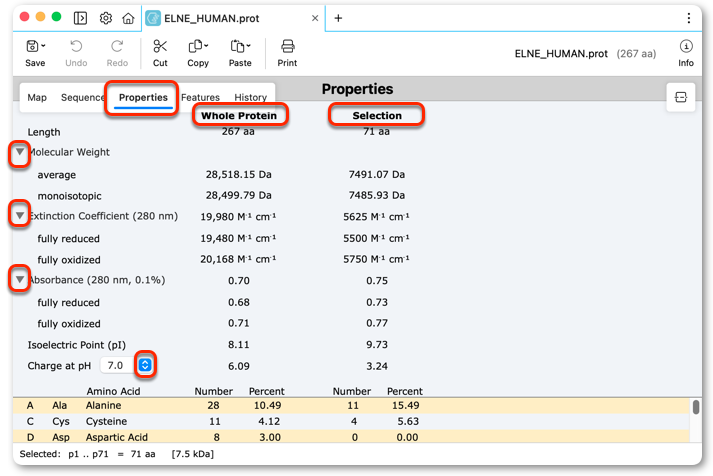Screen dimensions: 713x476
Task: Click the Isoelectric Point (pI) label
Action: coord(76,345)
